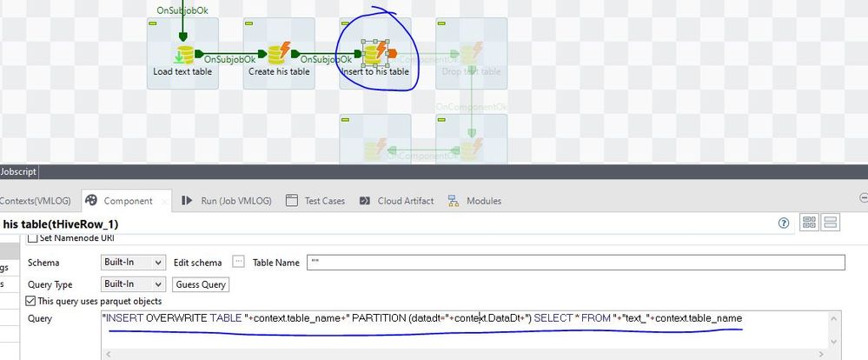The image size is (868, 360).
Task: Toggle the Set Namenode URI checkbox
Action: tap(33, 239)
